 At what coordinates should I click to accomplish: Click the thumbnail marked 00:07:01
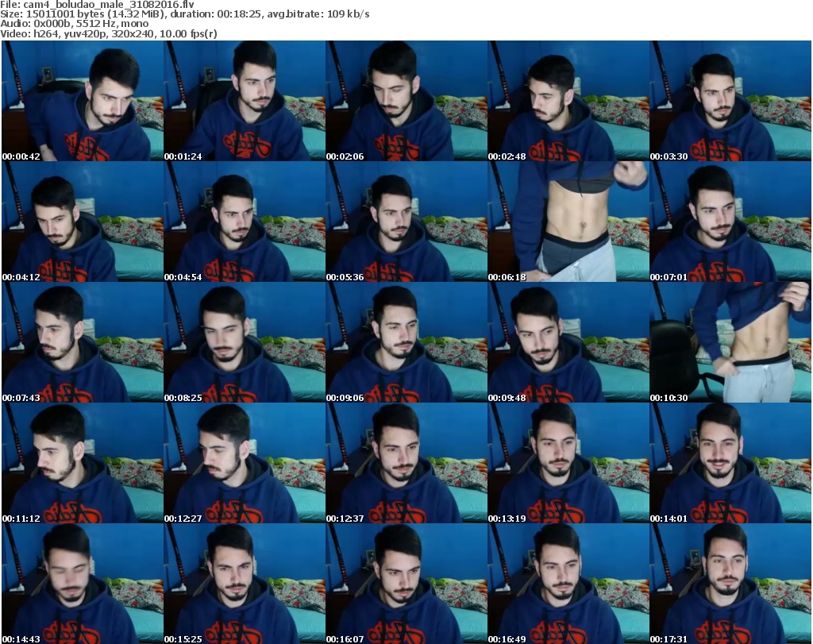pos(730,222)
